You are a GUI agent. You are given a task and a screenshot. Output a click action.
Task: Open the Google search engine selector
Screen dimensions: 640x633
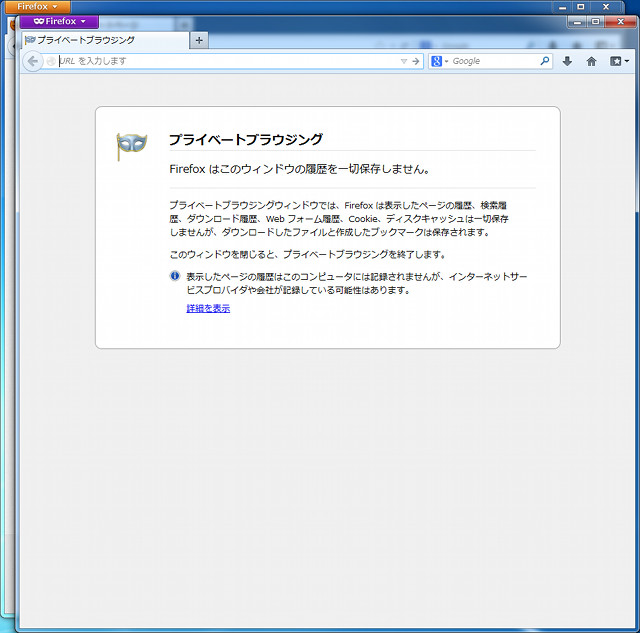click(439, 61)
